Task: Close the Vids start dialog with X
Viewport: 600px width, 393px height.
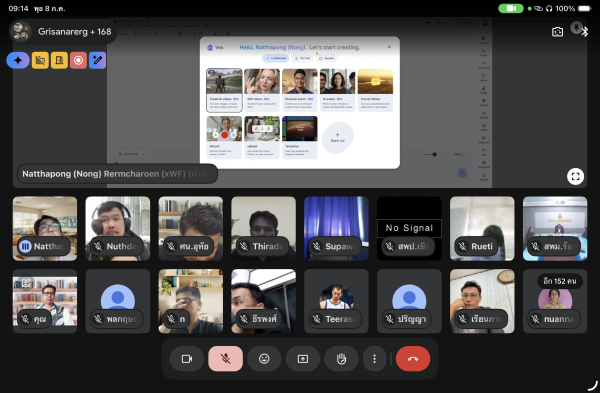Action: (389, 47)
